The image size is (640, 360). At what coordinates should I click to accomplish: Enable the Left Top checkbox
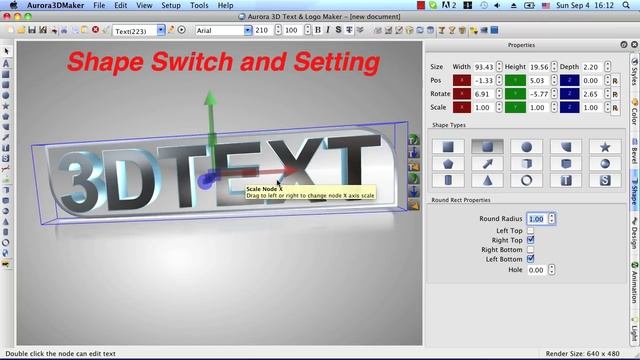click(x=531, y=231)
